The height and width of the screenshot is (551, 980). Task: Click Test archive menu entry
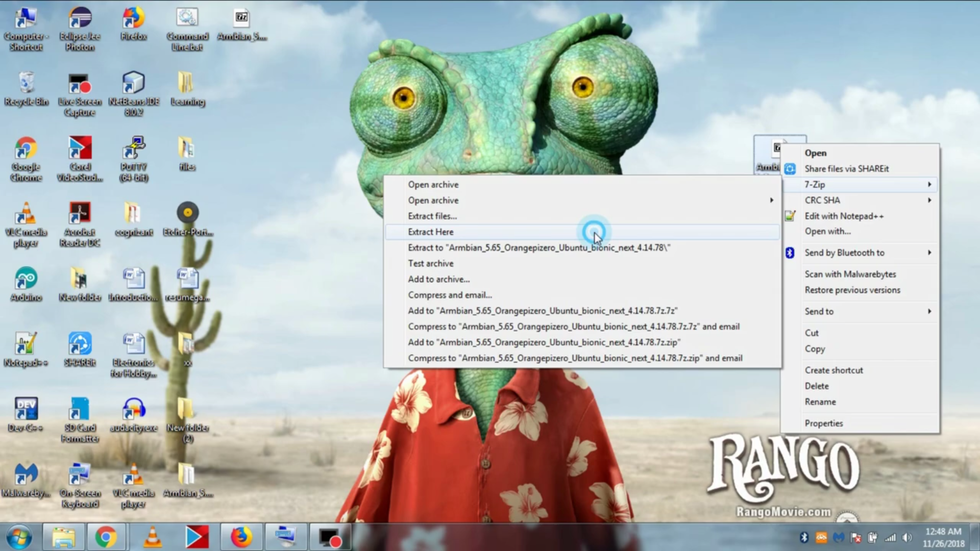tap(431, 263)
